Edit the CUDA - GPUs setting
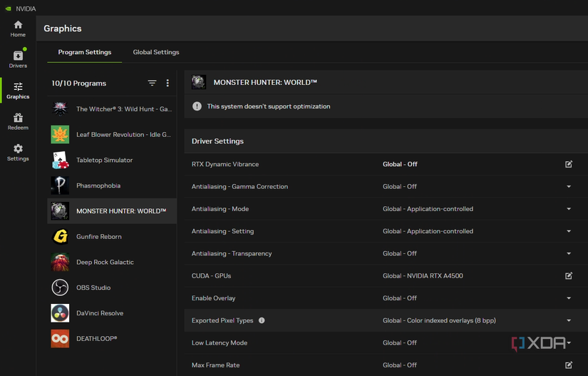The height and width of the screenshot is (376, 588). pos(568,276)
